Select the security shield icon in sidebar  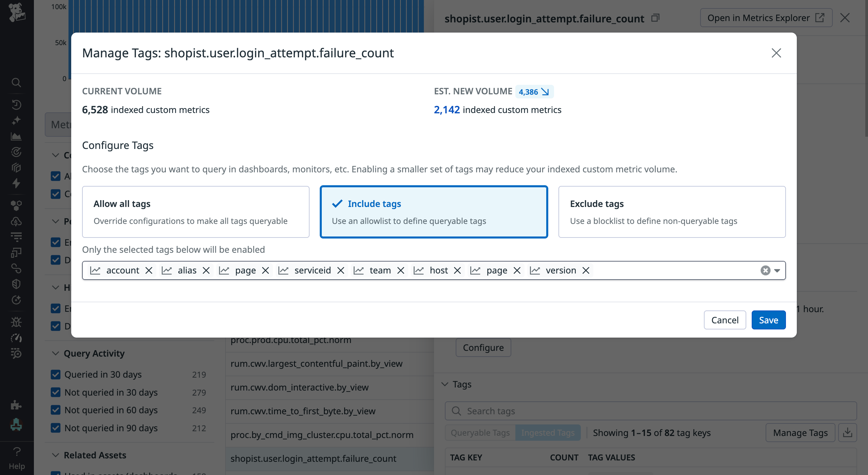pos(16,283)
